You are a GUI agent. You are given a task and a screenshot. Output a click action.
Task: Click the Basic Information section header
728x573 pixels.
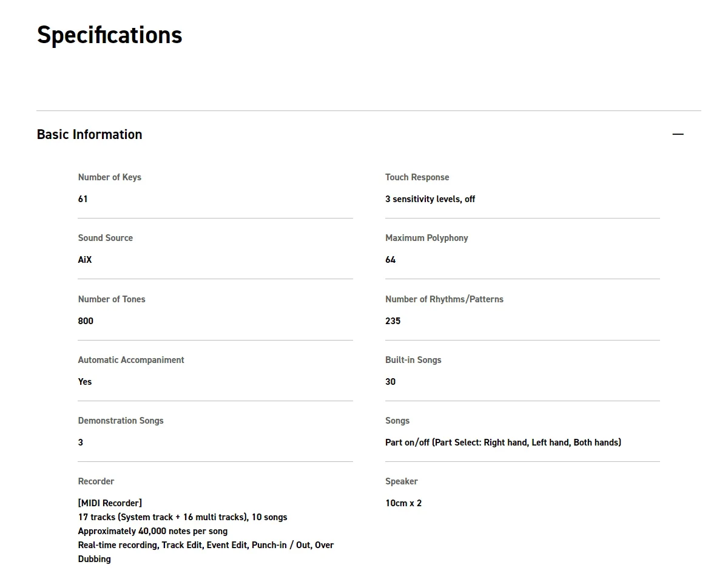89,134
